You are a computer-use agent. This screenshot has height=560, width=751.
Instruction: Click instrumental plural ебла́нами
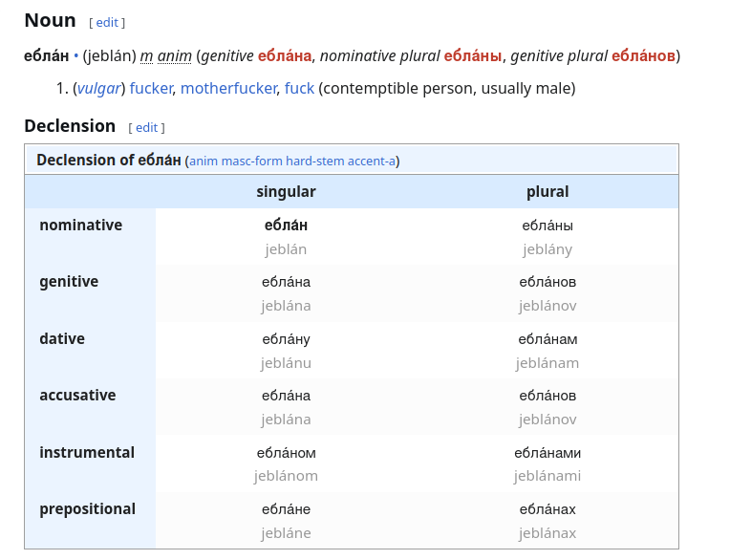tap(547, 453)
